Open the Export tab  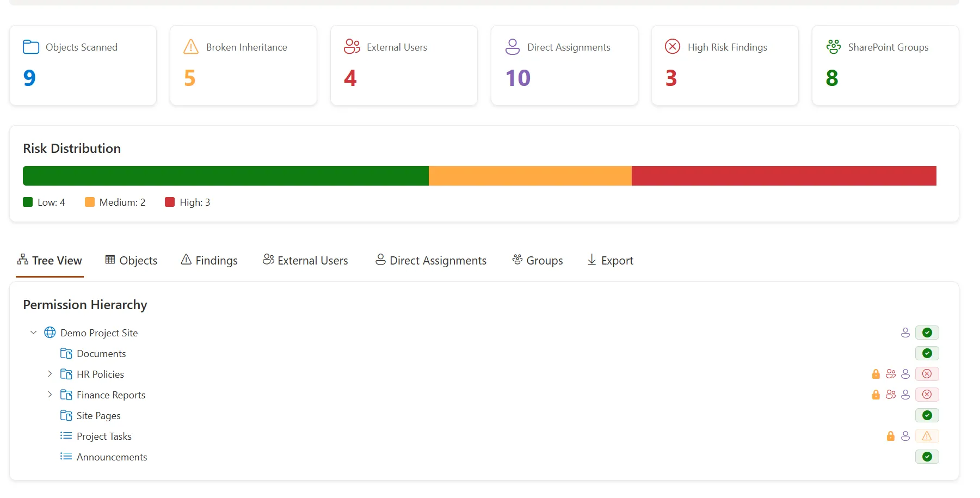pos(610,261)
